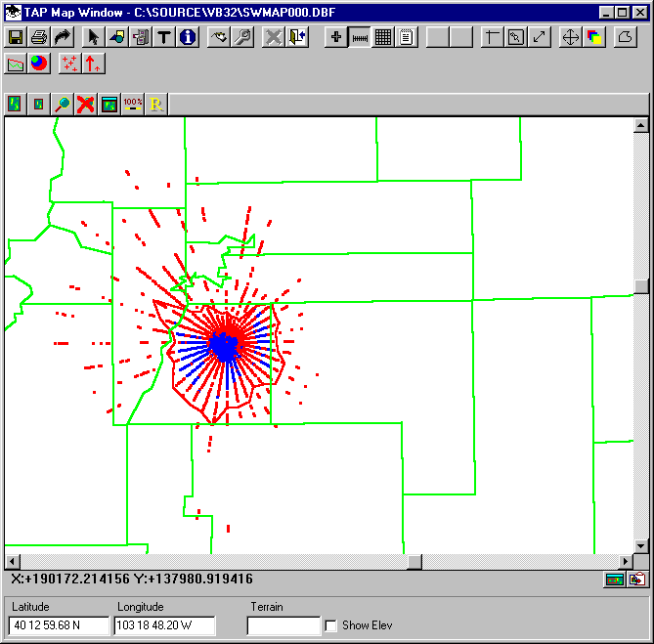Click the vertical scrollbar down arrow

point(640,545)
